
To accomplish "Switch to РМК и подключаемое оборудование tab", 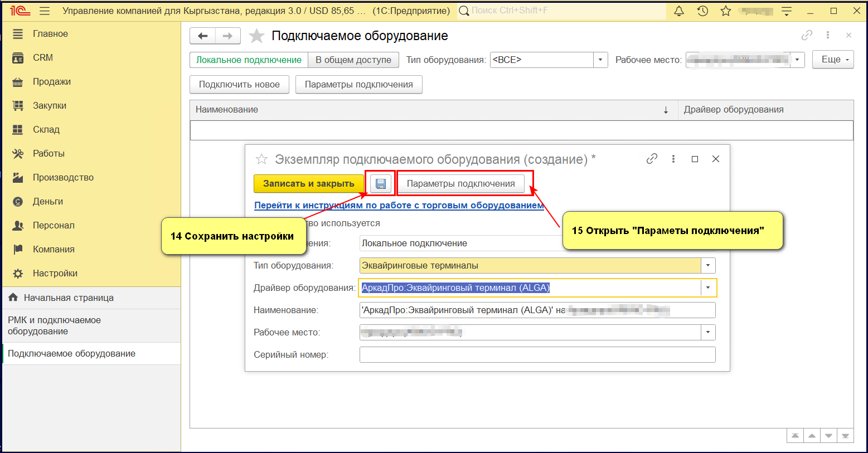I will tap(91, 326).
